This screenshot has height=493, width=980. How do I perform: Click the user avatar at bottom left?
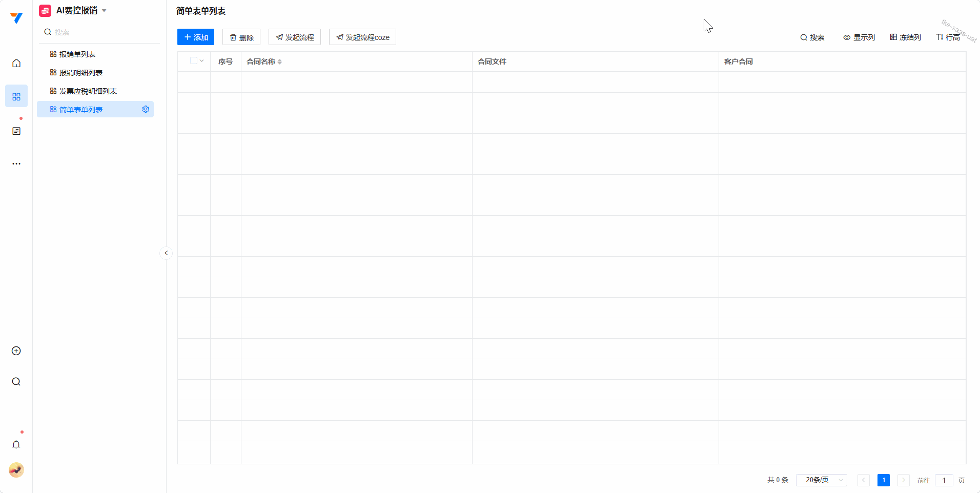[x=16, y=470]
